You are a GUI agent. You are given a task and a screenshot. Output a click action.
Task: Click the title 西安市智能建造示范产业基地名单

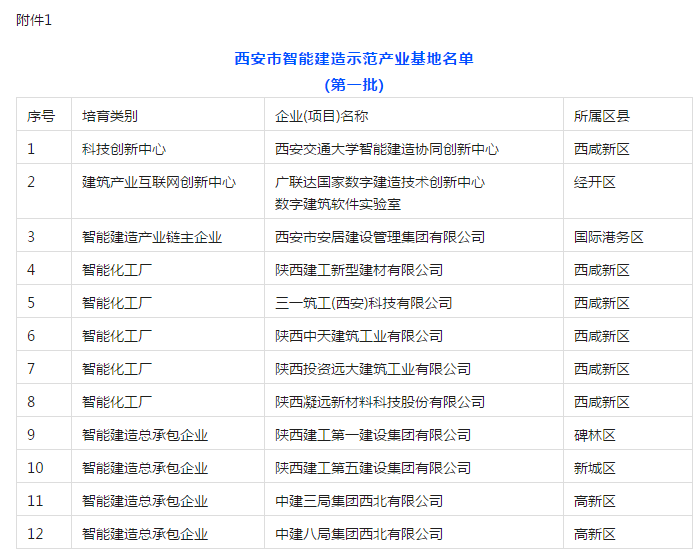click(x=353, y=59)
